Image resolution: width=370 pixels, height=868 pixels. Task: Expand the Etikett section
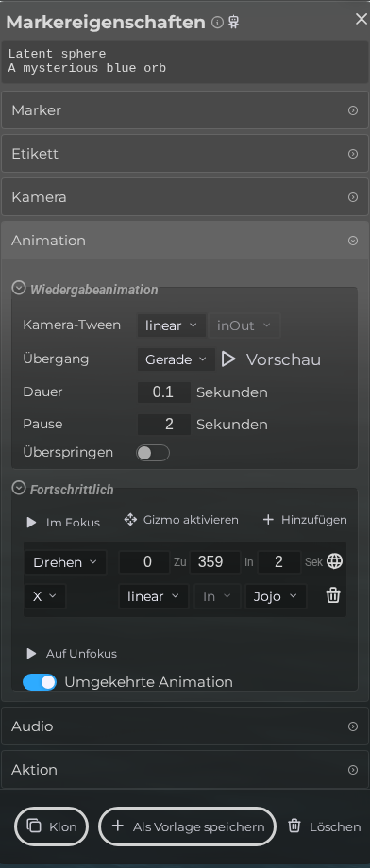click(185, 154)
